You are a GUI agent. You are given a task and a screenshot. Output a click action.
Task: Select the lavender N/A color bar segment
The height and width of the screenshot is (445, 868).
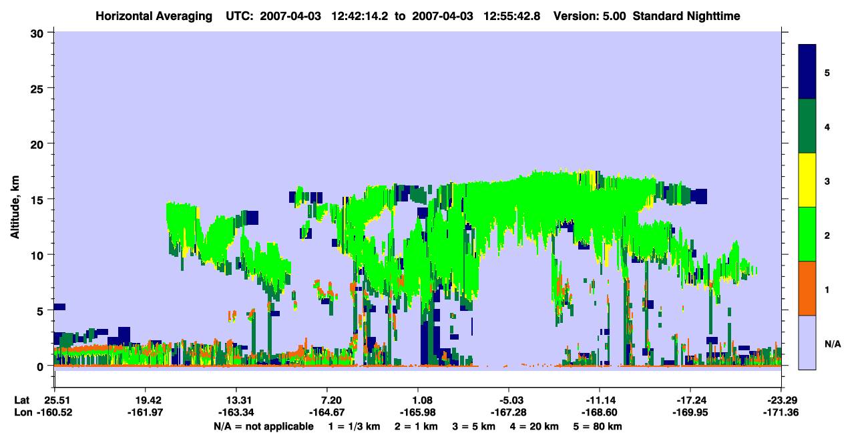(x=807, y=342)
